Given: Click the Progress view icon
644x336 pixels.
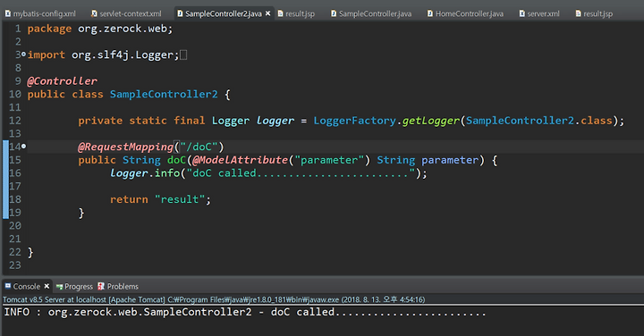Looking at the screenshot, I should tap(60, 286).
